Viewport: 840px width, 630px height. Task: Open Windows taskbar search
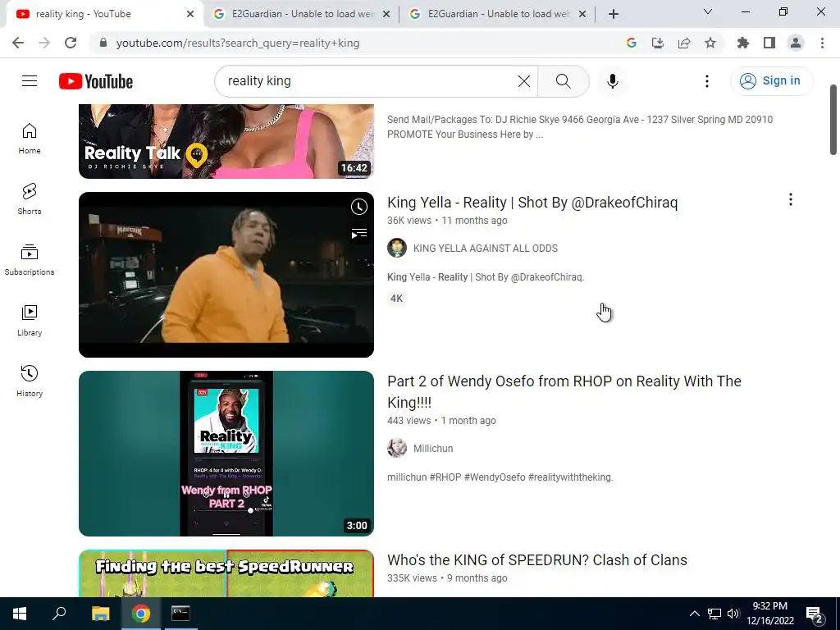pyautogui.click(x=59, y=614)
